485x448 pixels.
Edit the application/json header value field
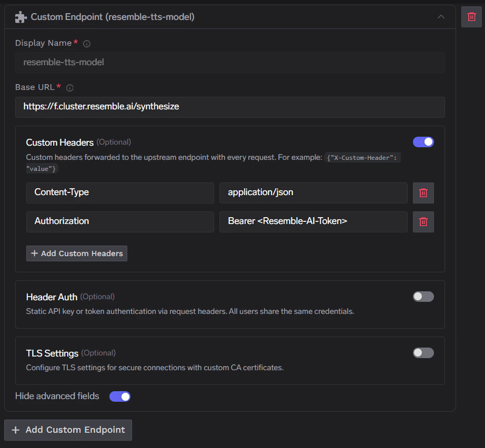point(314,192)
